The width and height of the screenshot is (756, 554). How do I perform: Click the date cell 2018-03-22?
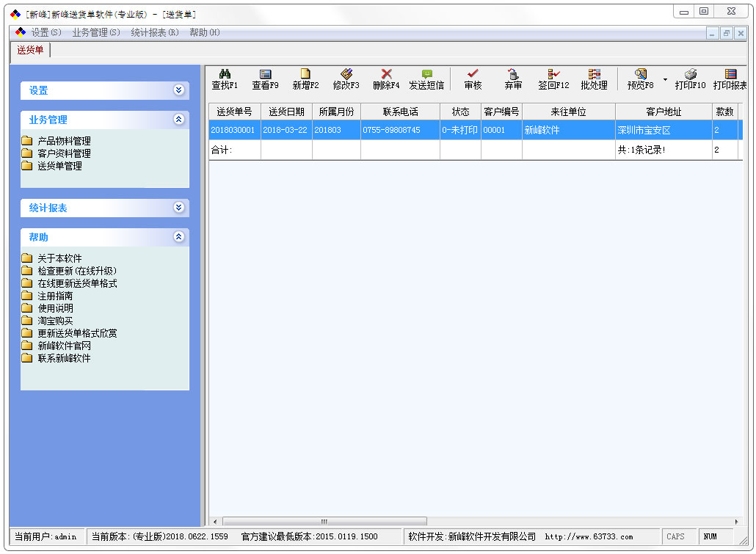coord(286,130)
